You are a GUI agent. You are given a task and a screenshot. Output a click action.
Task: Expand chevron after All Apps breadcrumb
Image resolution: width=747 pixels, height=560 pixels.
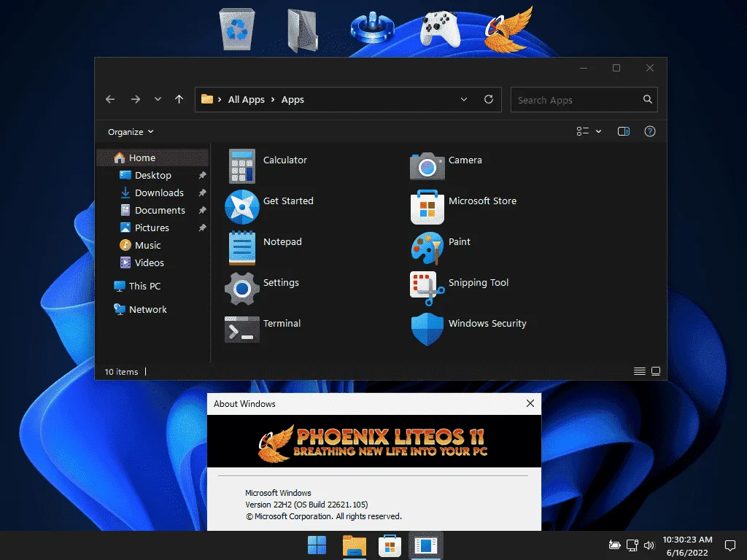click(x=273, y=99)
